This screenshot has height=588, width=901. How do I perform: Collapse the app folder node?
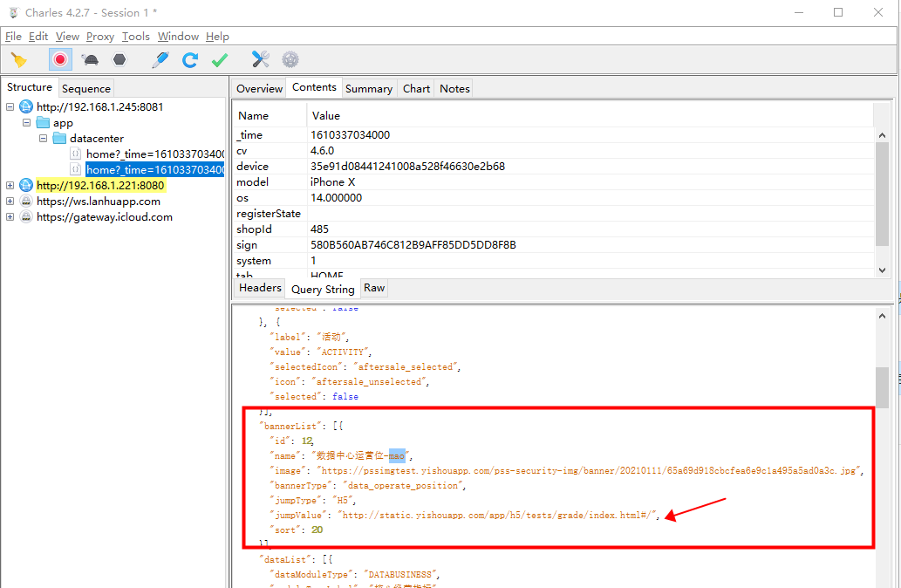[26, 122]
